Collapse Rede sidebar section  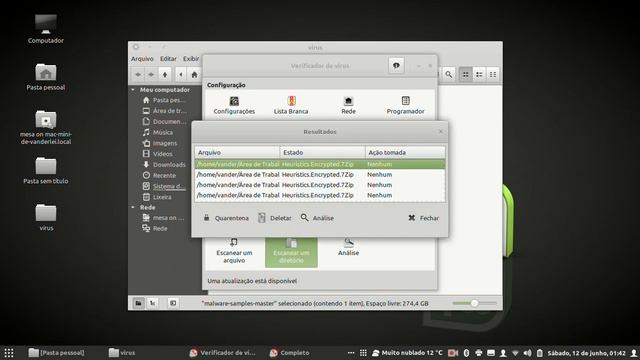(x=133, y=207)
